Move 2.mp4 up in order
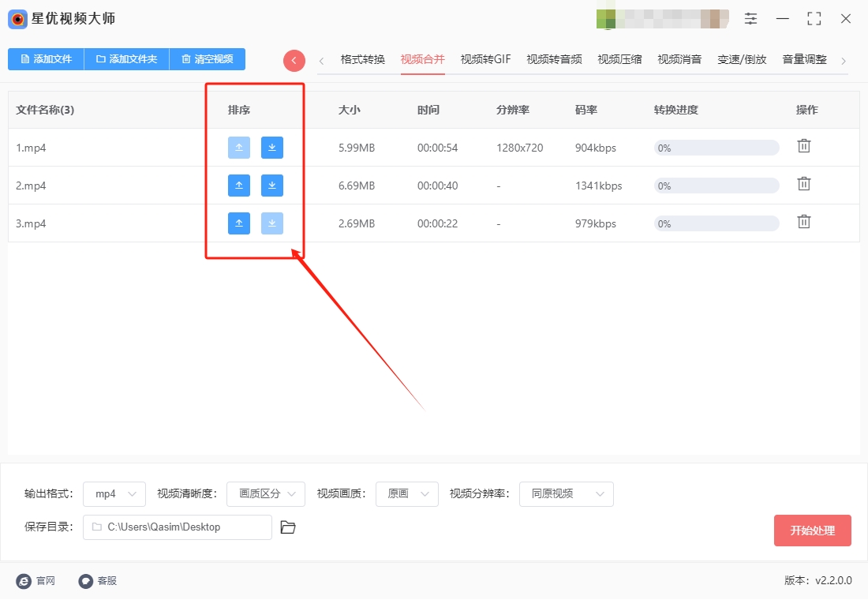The image size is (868, 600). click(238, 186)
